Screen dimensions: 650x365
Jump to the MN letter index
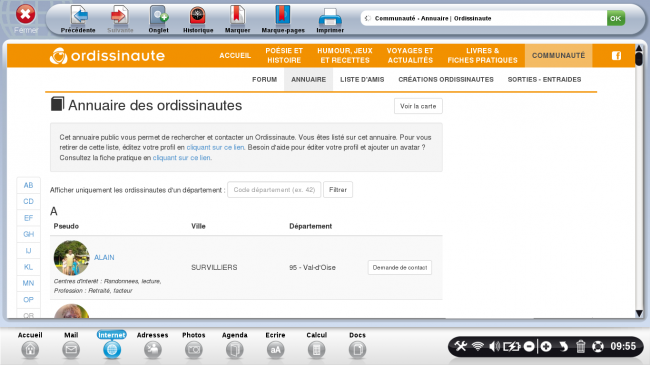click(28, 283)
